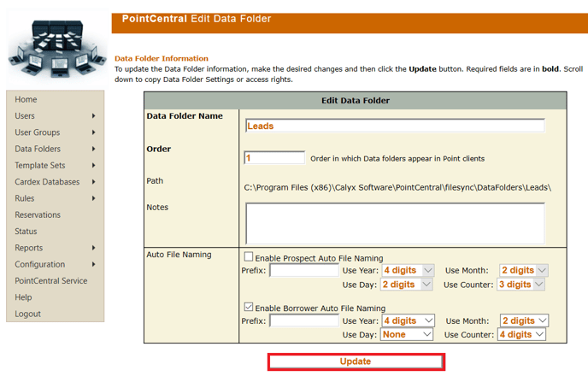This screenshot has width=588, height=376.
Task: Open Borrower Use Counter 4 digits dropdown
Action: tap(521, 334)
